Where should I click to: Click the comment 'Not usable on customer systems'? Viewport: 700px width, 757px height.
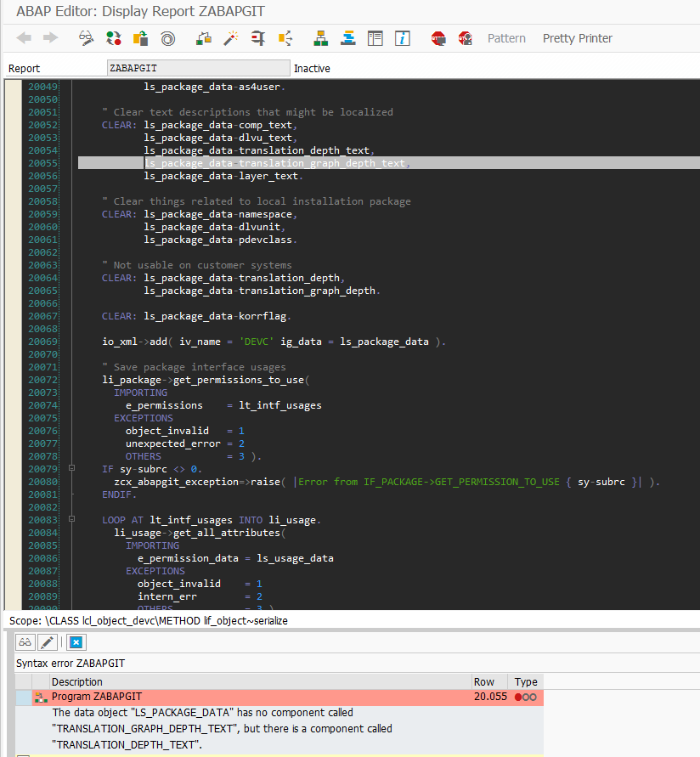[x=197, y=265]
